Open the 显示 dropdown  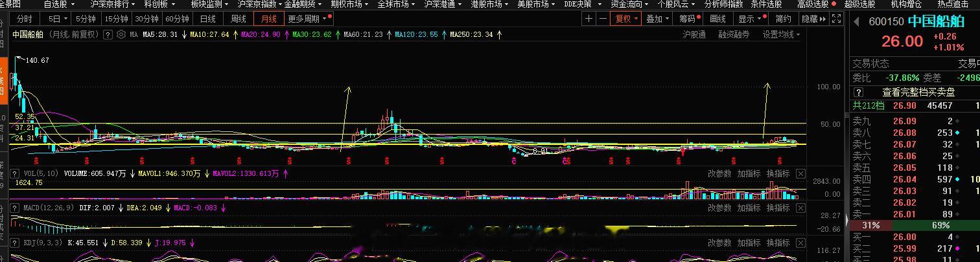pos(751,19)
